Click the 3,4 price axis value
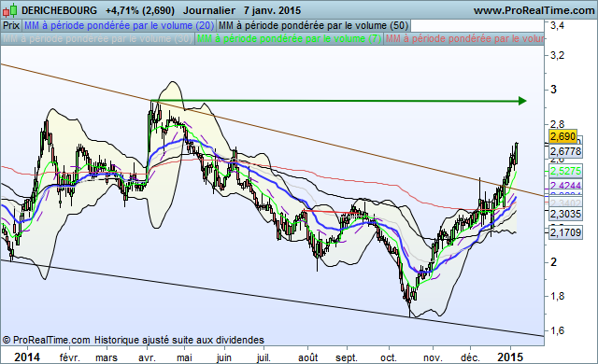Screen dimensions: 598x364 [x=557, y=26]
